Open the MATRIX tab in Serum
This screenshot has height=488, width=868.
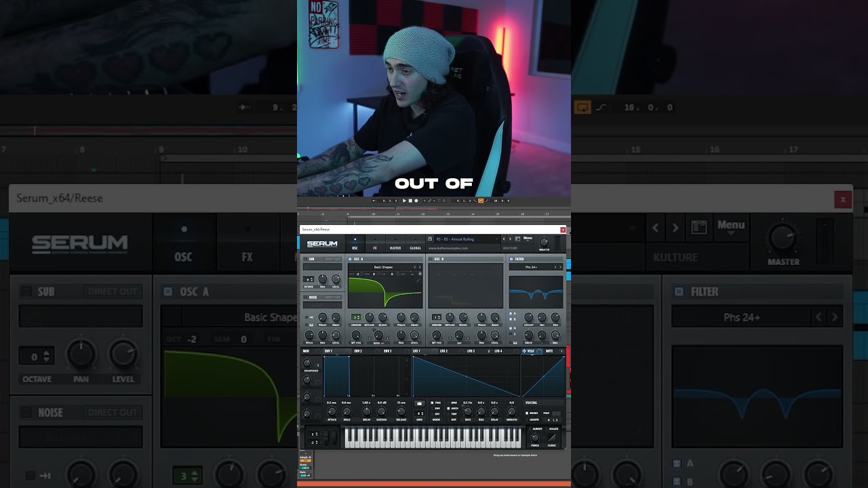pyautogui.click(x=395, y=244)
